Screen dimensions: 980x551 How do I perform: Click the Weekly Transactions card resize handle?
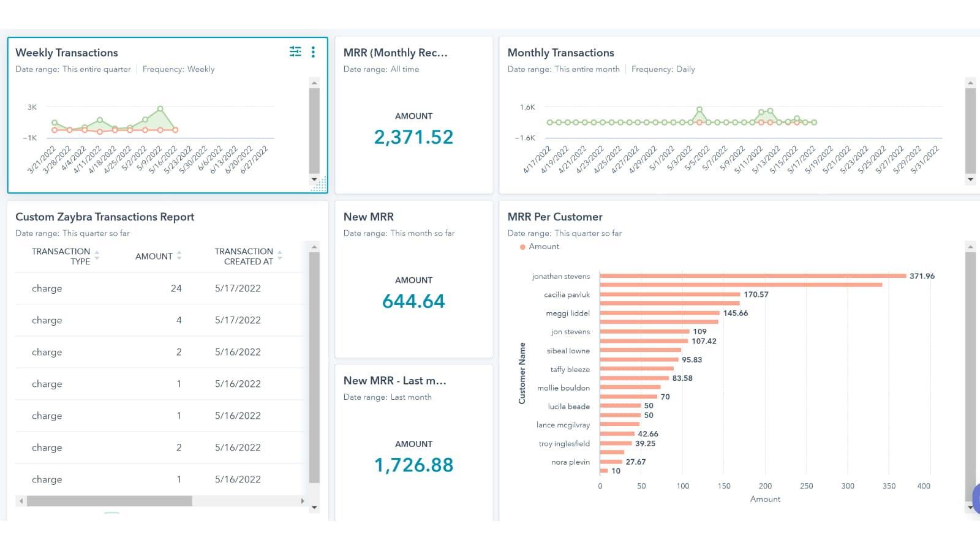[320, 186]
